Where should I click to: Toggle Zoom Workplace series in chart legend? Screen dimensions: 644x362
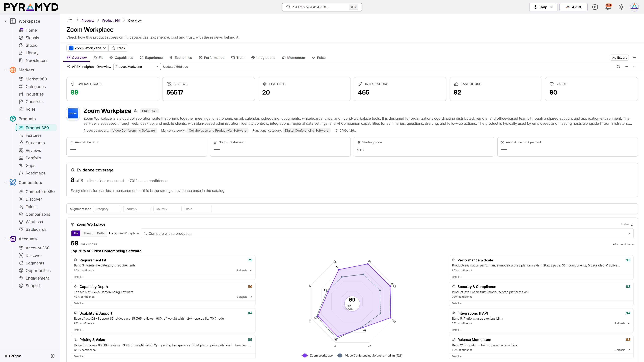coord(317,355)
